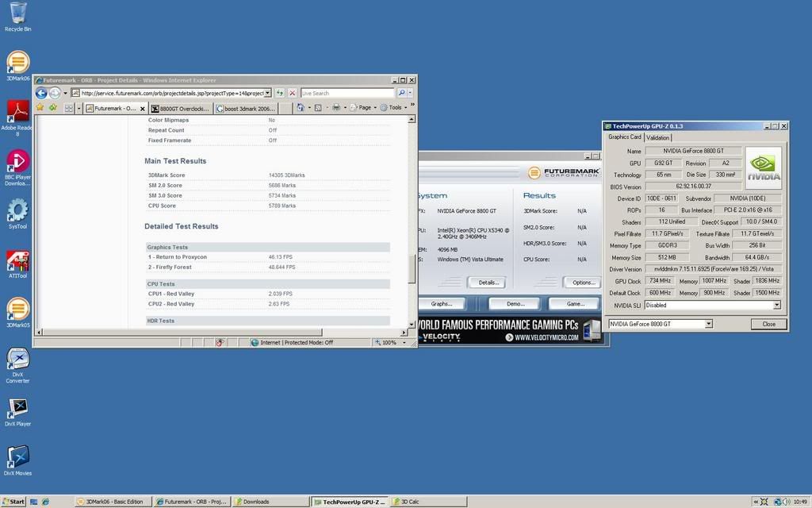Switch to the boost 3dmark 2006 tab
812x508 pixels.
click(x=246, y=109)
